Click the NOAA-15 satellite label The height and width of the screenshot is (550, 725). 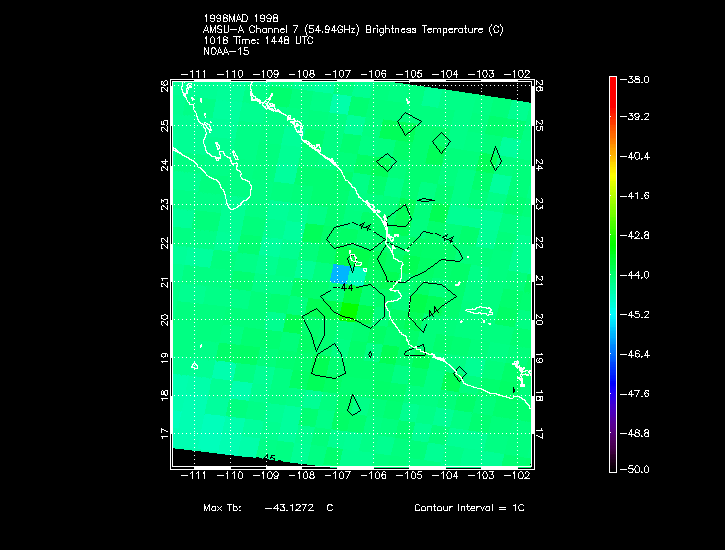226,51
